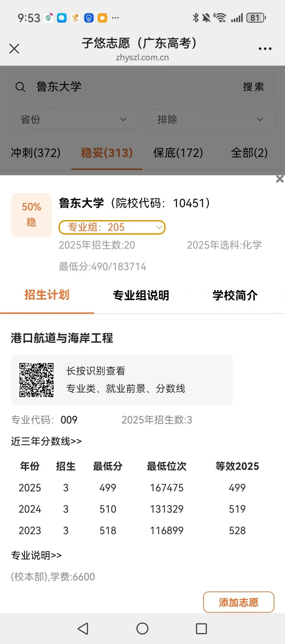Click the 搜索 search button
This screenshot has width=285, height=644.
click(253, 87)
